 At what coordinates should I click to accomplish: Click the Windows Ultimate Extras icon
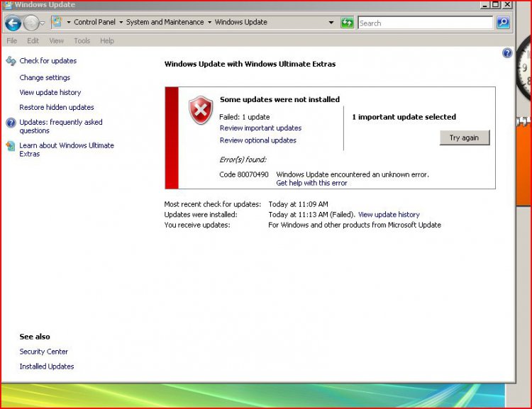(11, 146)
